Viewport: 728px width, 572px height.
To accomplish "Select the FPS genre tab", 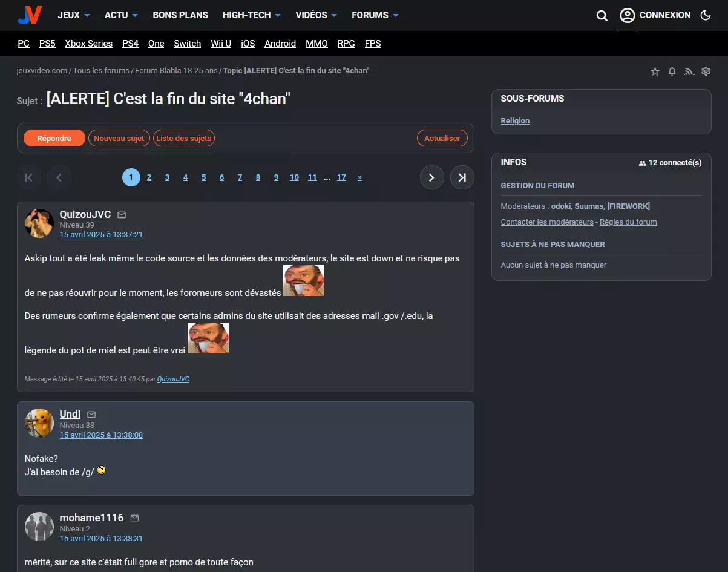I will [373, 44].
